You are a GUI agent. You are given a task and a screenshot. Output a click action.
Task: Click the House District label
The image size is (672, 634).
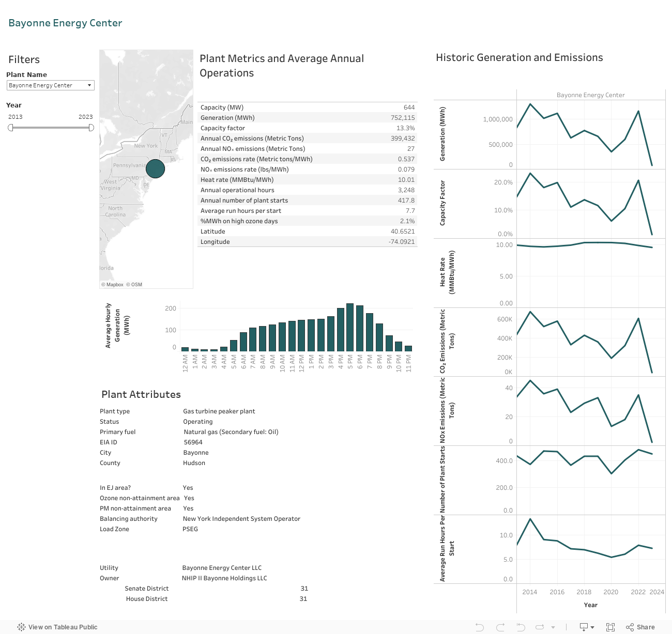(147, 599)
